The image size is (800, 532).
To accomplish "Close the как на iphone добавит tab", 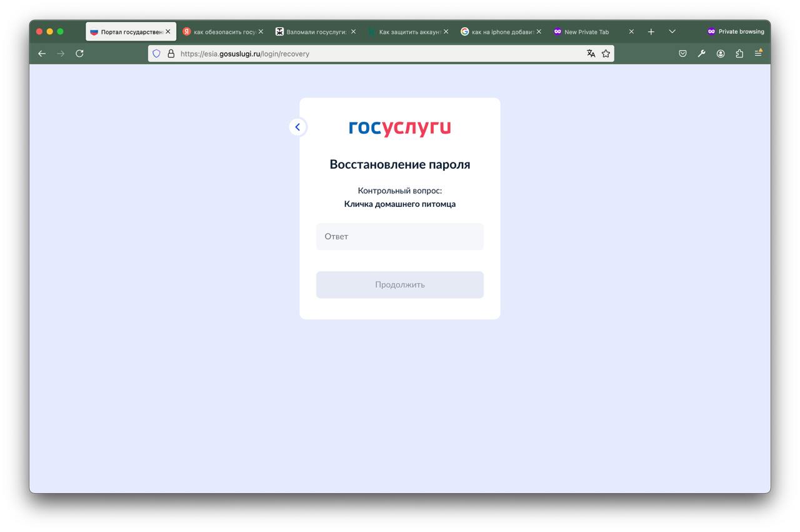I will click(539, 31).
